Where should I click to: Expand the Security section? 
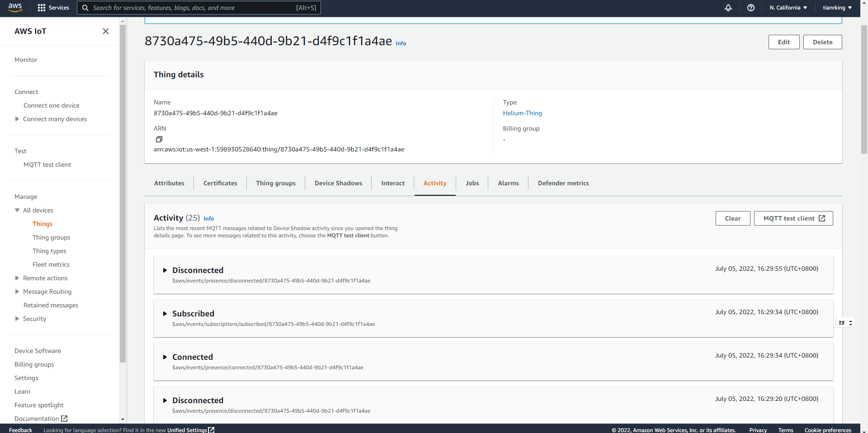click(x=17, y=319)
